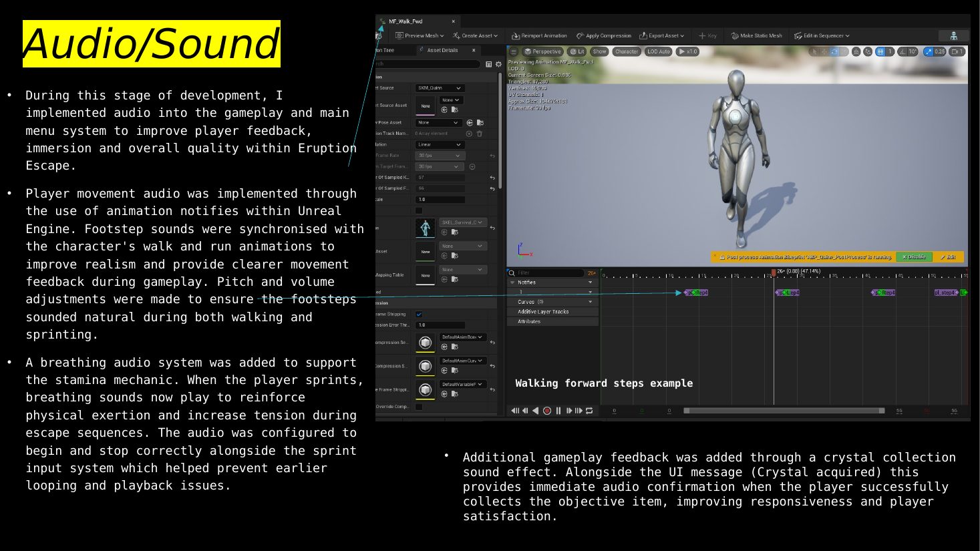Click the record button in playback controls
This screenshot has height=551, width=980.
pyautogui.click(x=547, y=411)
